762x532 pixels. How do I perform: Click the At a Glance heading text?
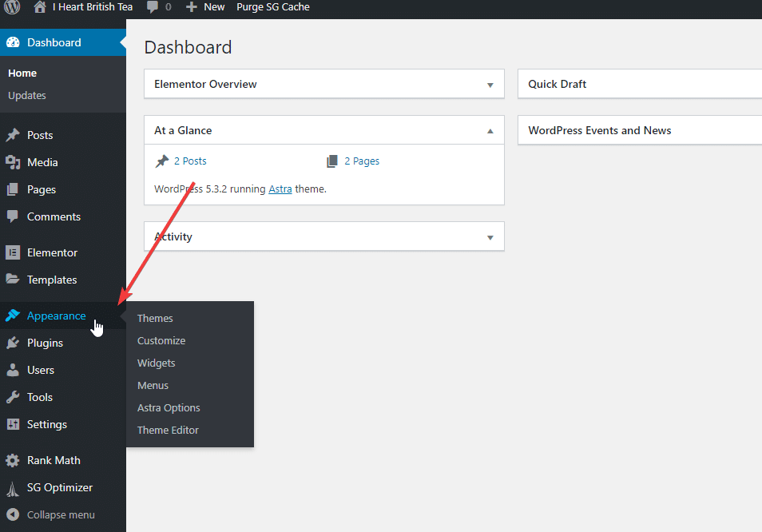(183, 130)
